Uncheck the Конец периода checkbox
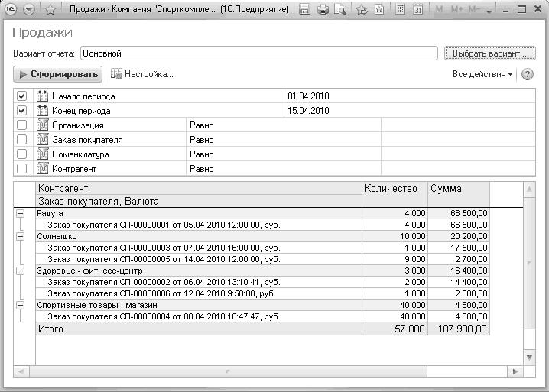Screen dimensions: 549x392 (21, 111)
